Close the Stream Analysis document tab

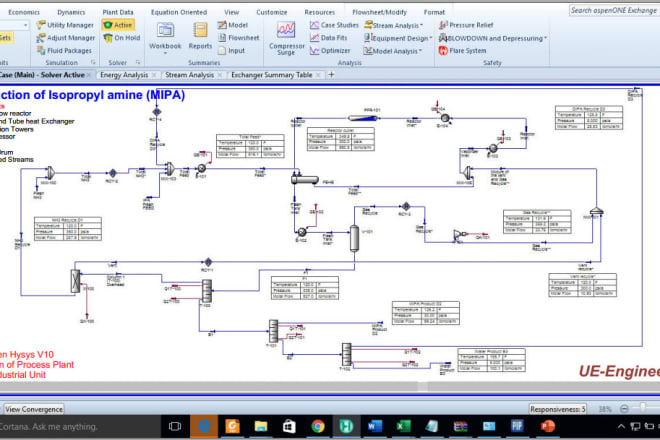click(220, 75)
